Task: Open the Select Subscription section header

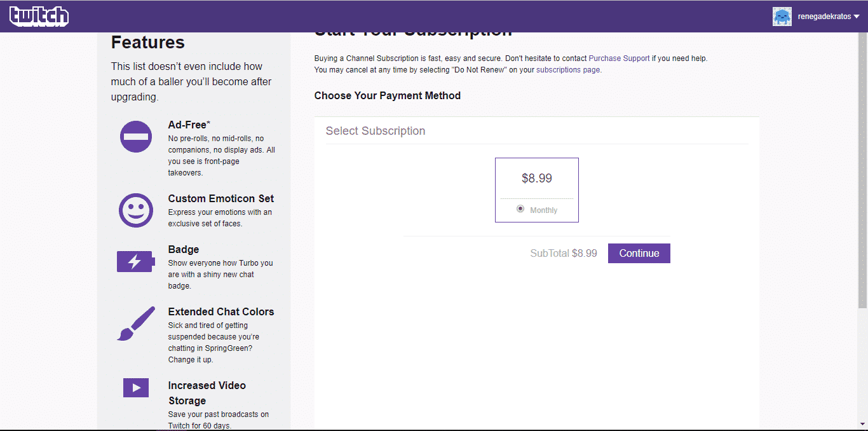Action: click(x=375, y=130)
